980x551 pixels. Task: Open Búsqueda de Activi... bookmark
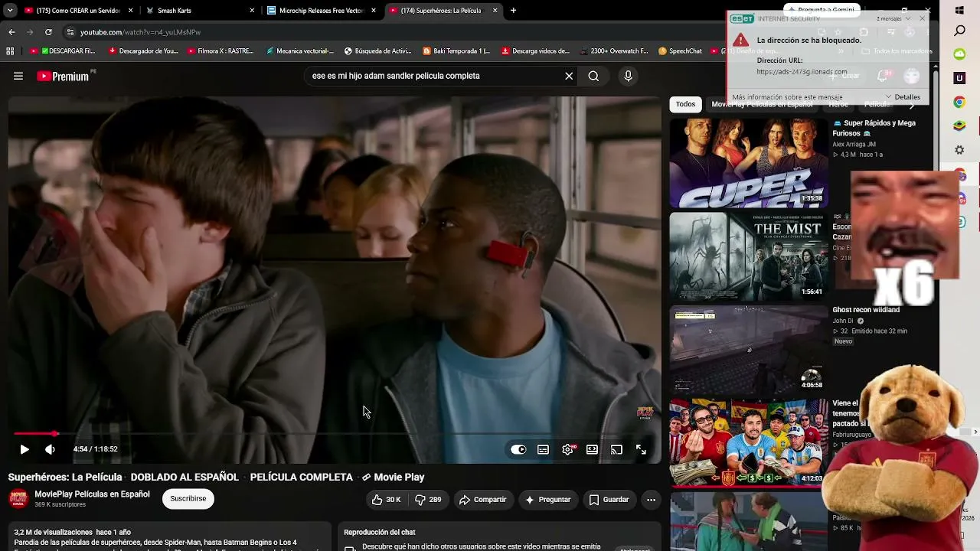click(x=378, y=51)
